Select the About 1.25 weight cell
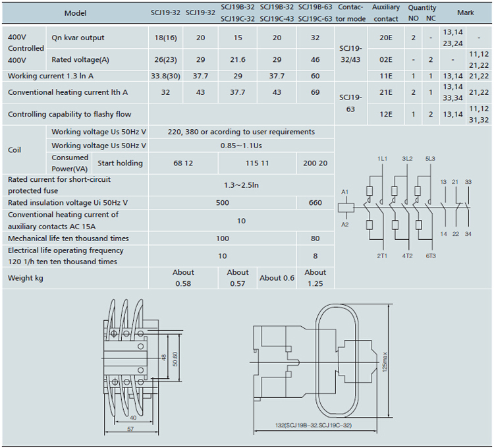The width and height of the screenshot is (494, 448). pyautogui.click(x=315, y=278)
